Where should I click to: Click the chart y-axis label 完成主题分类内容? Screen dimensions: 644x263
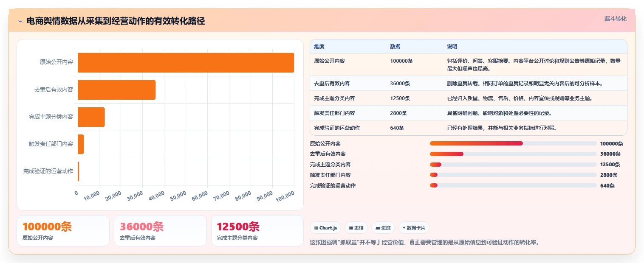(51, 117)
